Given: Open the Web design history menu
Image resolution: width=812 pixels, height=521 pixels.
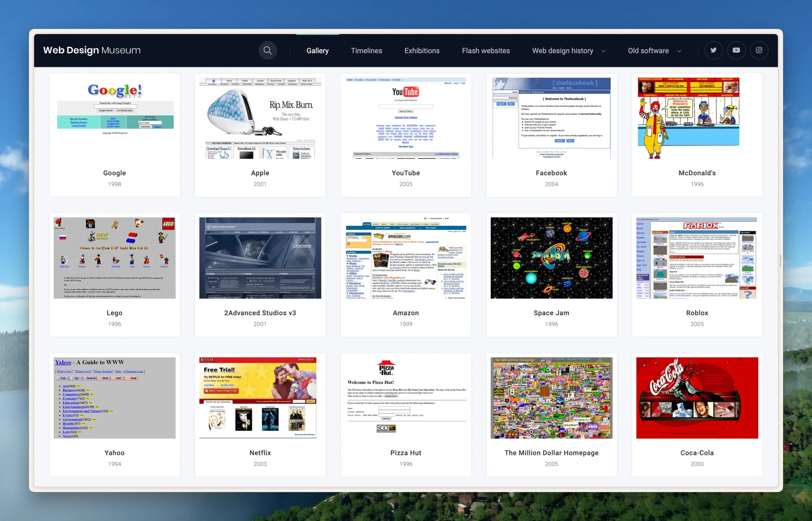Looking at the screenshot, I should tap(562, 51).
